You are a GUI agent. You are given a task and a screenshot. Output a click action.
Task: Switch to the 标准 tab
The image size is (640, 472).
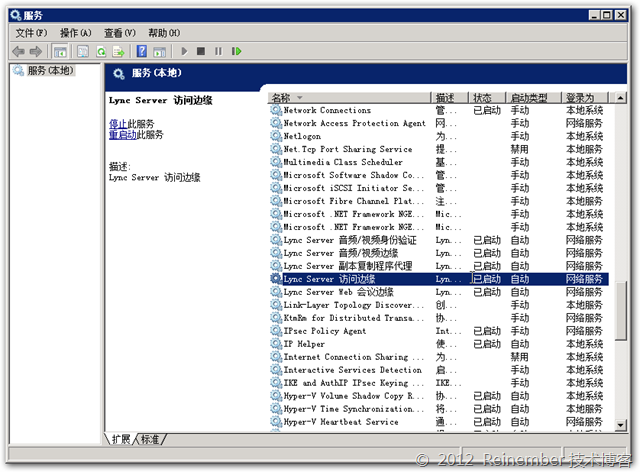coord(150,439)
